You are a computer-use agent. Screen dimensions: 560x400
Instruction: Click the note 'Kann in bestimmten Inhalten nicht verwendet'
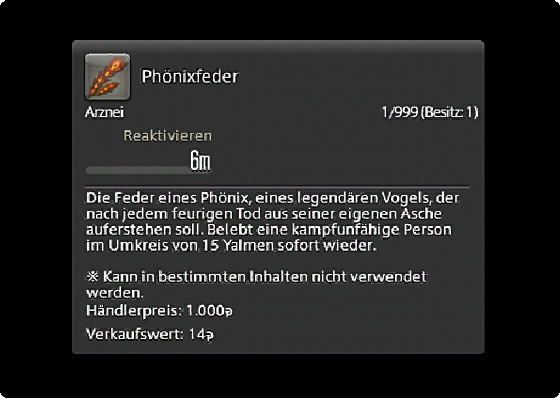tap(265, 276)
